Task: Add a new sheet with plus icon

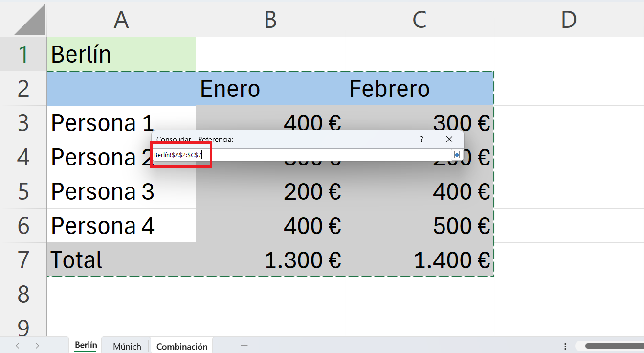Action: point(244,346)
